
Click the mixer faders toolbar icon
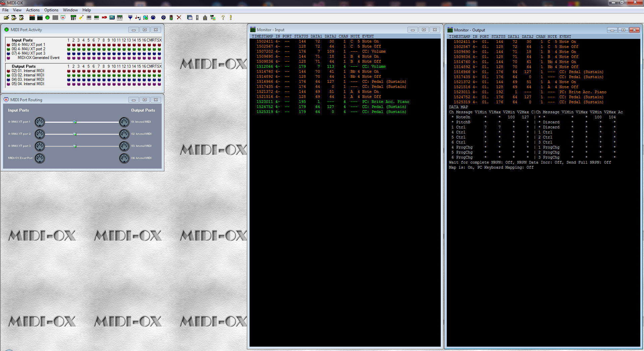[73, 17]
